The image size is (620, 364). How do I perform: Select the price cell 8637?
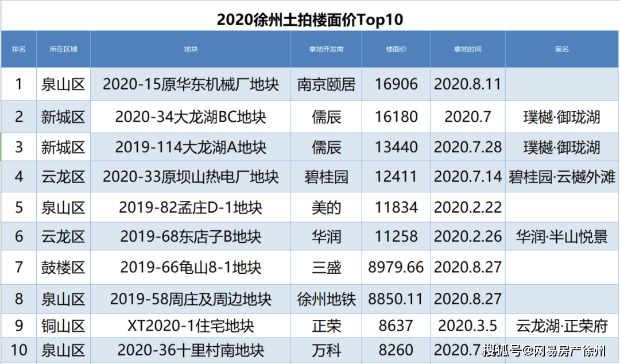tap(396, 326)
